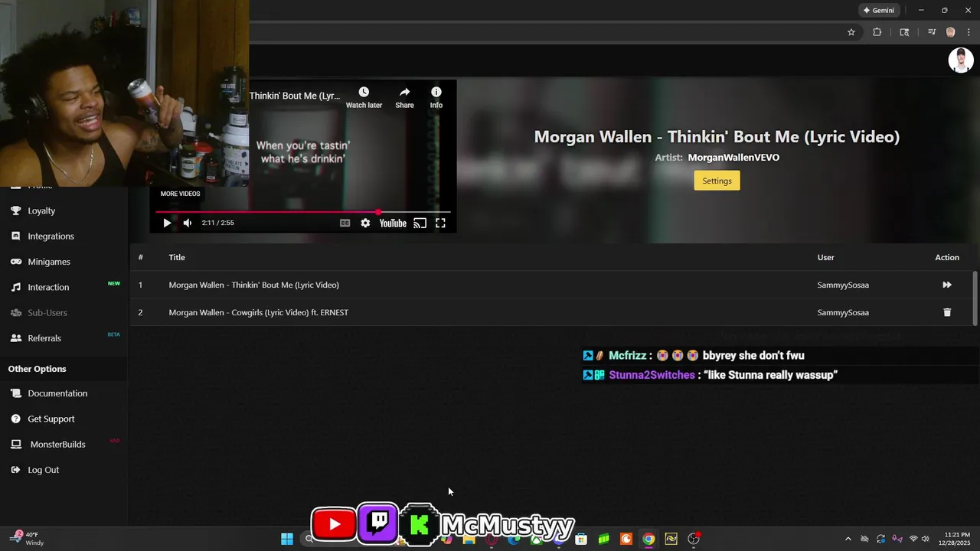Show hidden system tray icons chevron
This screenshot has height=551, width=980.
pos(848,539)
